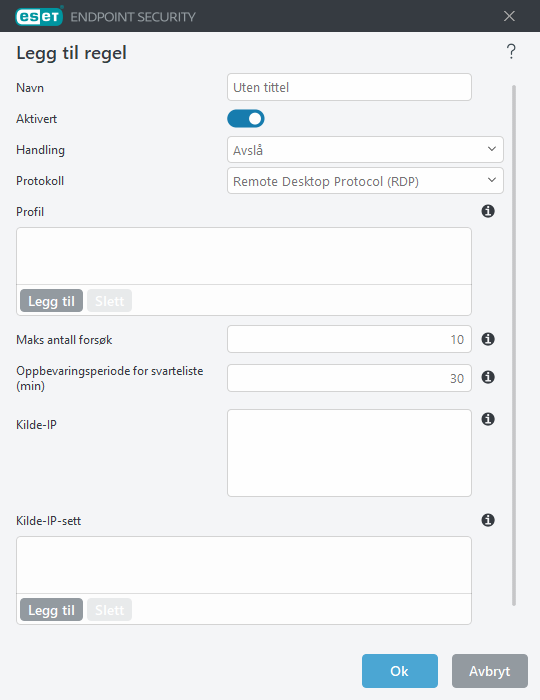Click Legg til button under Kilde-IP-sett list
Viewport: 540px width, 700px height.
(51, 610)
